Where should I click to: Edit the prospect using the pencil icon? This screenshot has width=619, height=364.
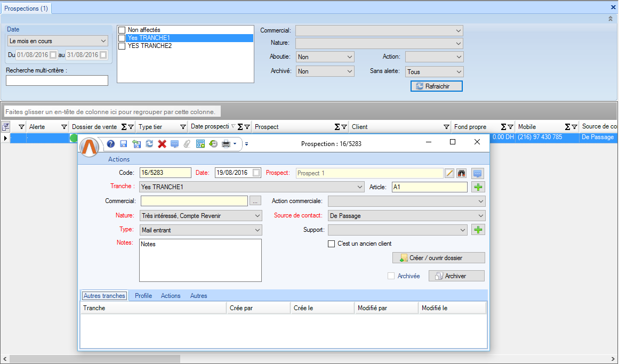click(450, 173)
